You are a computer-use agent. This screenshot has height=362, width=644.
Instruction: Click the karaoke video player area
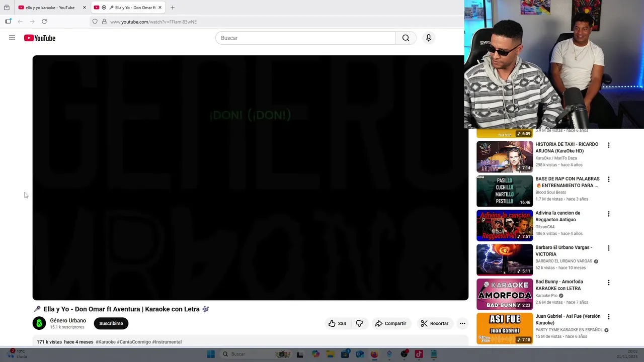[x=251, y=177]
